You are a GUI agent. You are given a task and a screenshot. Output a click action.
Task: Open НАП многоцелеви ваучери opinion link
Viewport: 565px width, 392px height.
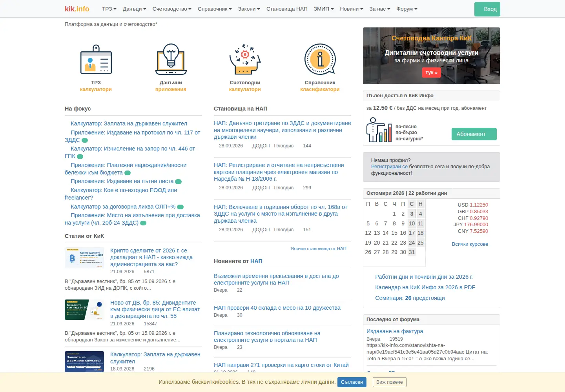pyautogui.click(x=282, y=130)
